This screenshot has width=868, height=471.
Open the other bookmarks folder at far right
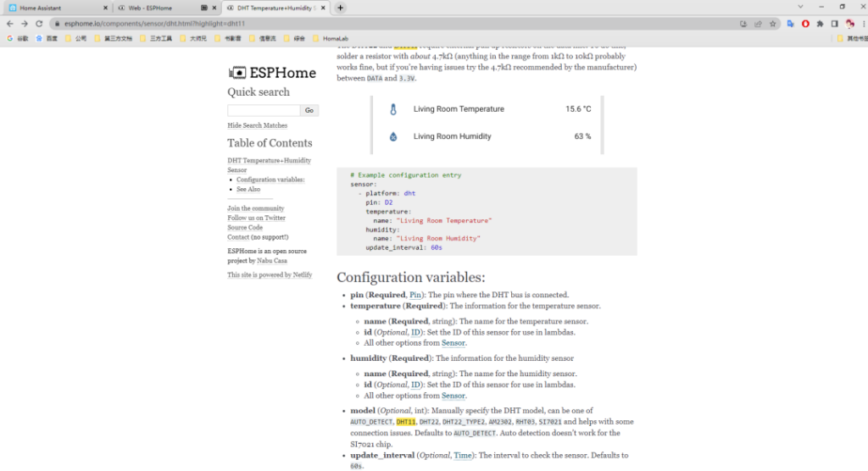[852, 39]
